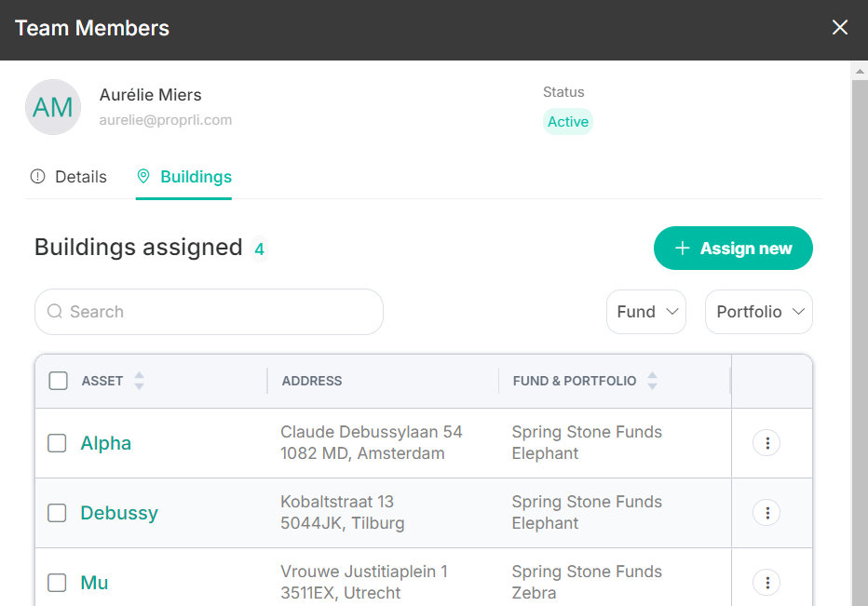Screen dimensions: 868x606
Task: Open the three-dot menu for Mu
Action: [x=766, y=582]
